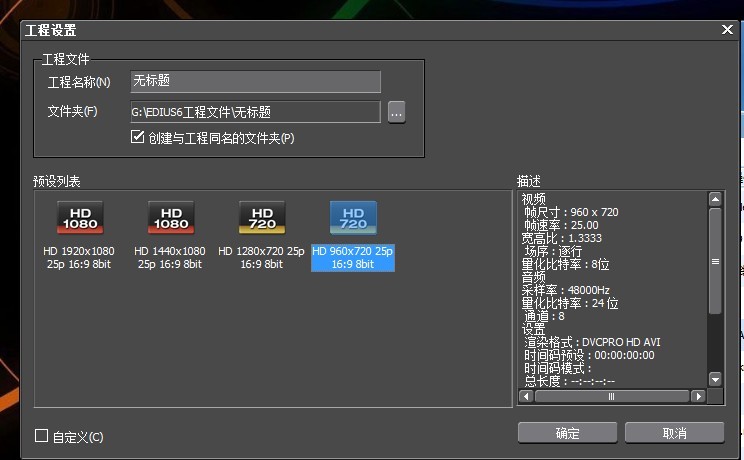The image size is (744, 460).
Task: Click the 场序: 逐行 line
Action: [553, 251]
